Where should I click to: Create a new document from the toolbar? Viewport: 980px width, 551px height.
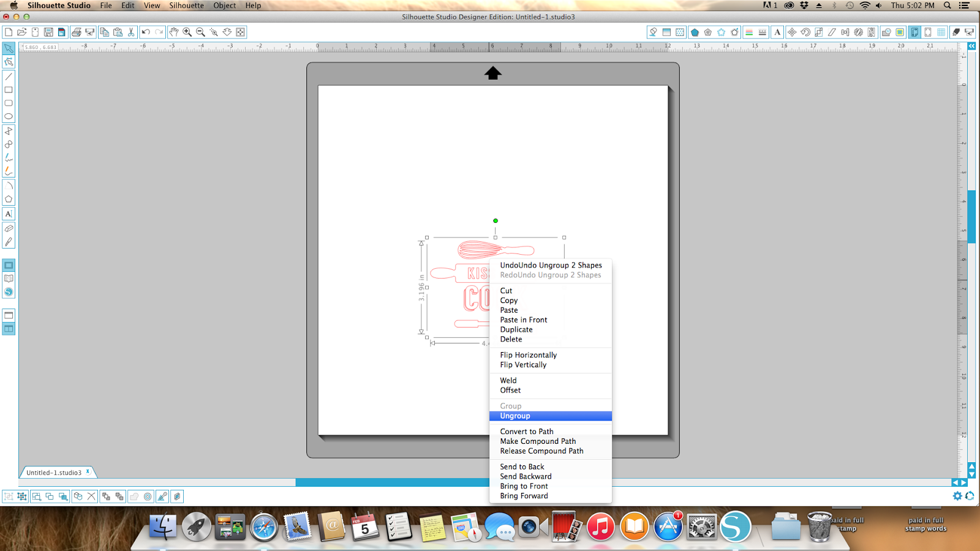[9, 32]
